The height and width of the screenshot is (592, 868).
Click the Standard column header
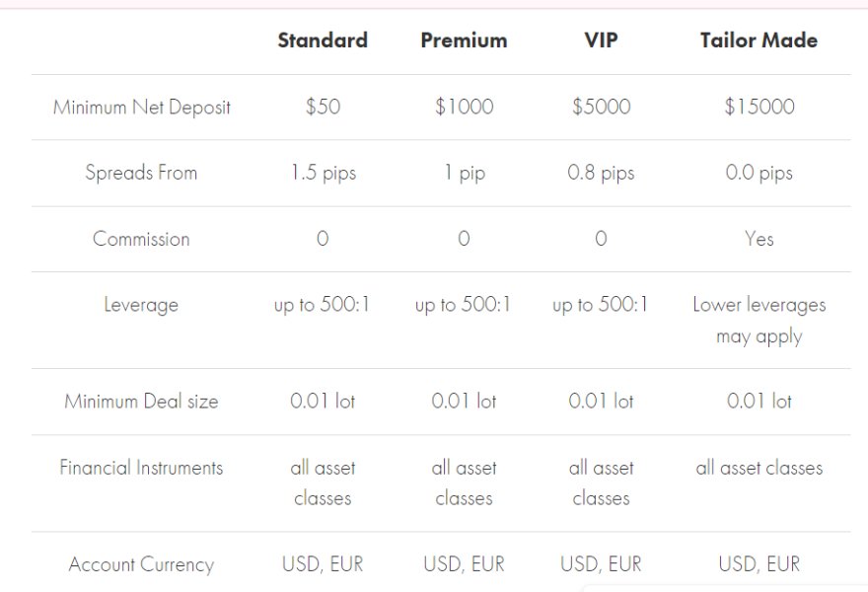(323, 40)
